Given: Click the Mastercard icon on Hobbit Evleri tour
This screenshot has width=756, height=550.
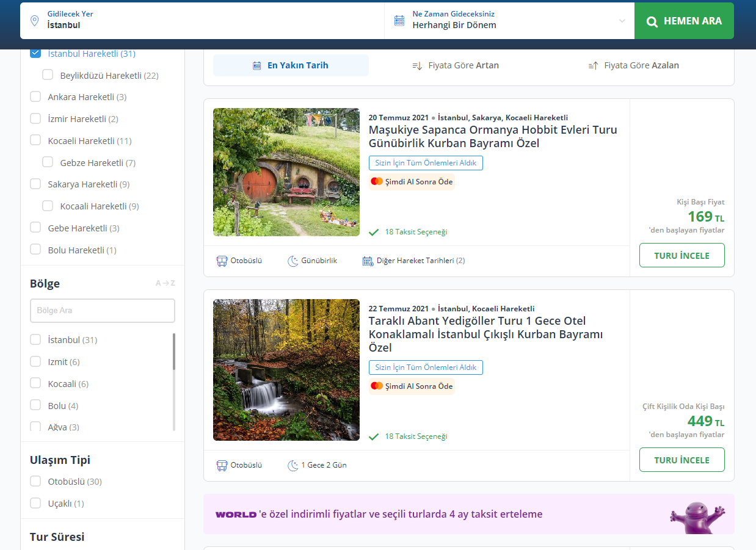Looking at the screenshot, I should pyautogui.click(x=377, y=181).
